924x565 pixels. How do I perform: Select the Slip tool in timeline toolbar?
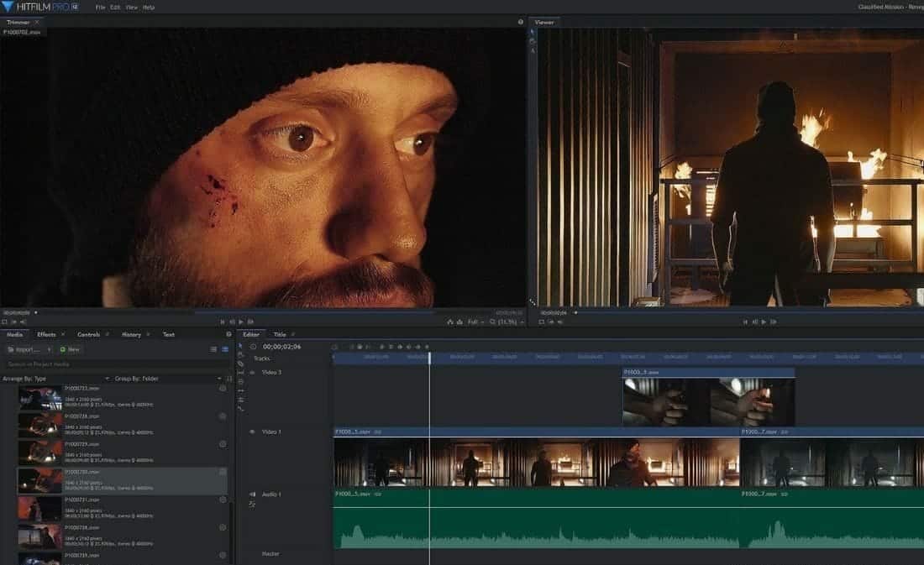(x=240, y=373)
